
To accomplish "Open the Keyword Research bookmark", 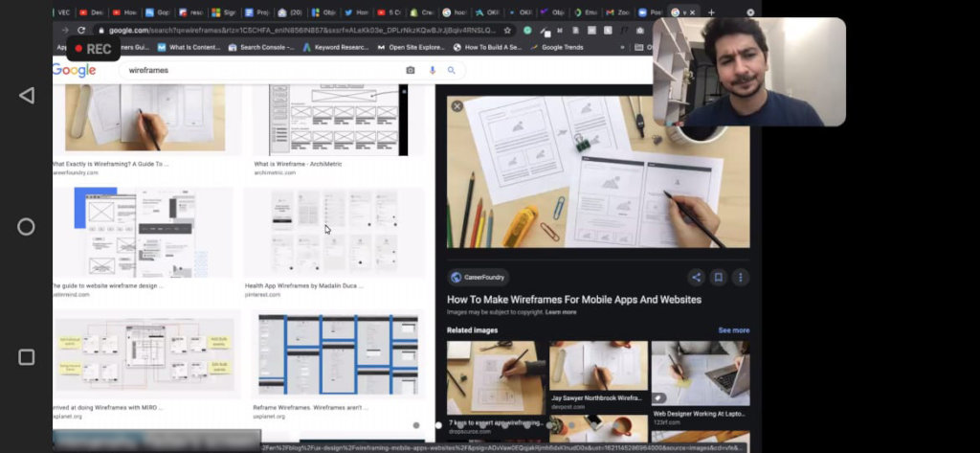I will tap(336, 47).
